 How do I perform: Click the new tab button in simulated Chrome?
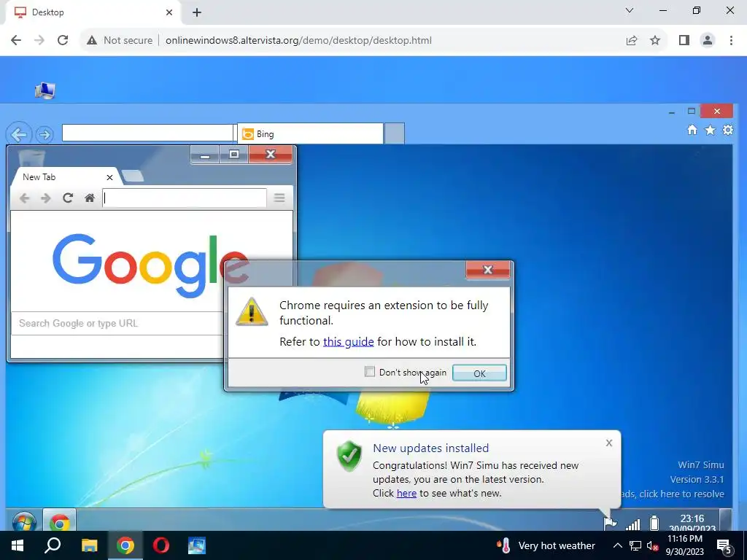coord(133,176)
